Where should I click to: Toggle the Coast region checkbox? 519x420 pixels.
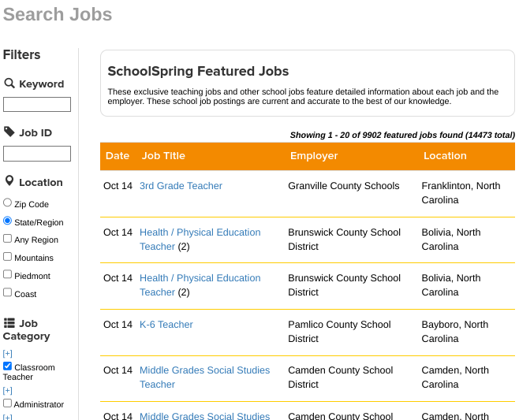pos(8,293)
